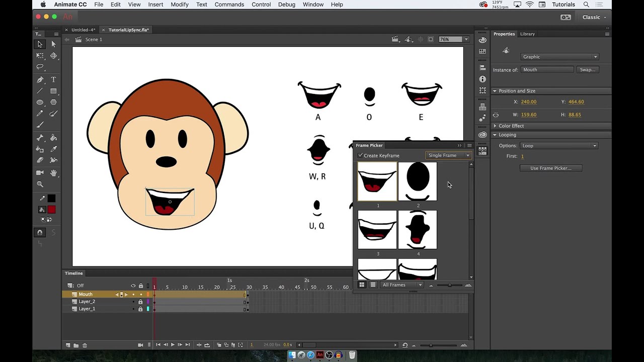The image size is (644, 362).
Task: Select the Selection arrow tool
Action: point(40,44)
